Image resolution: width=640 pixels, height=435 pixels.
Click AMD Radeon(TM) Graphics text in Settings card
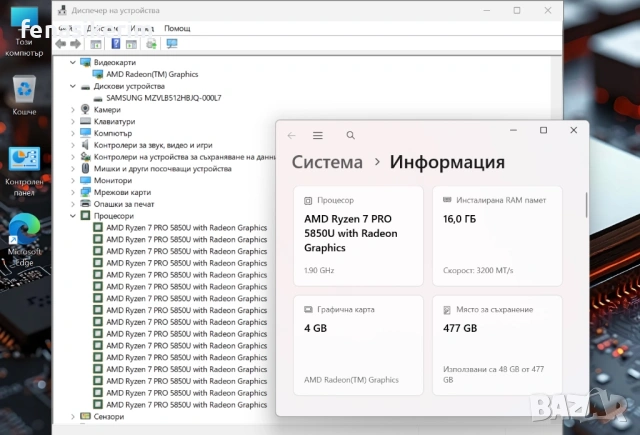[x=351, y=380]
